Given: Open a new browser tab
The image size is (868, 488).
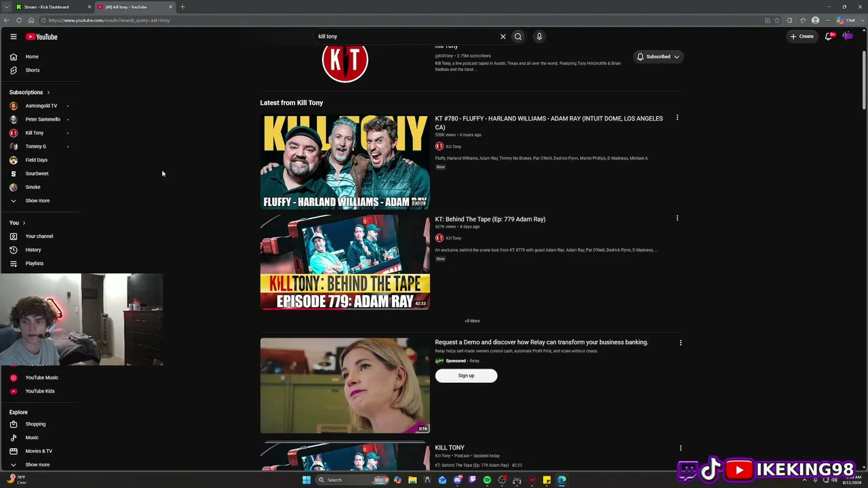Looking at the screenshot, I should click(182, 7).
